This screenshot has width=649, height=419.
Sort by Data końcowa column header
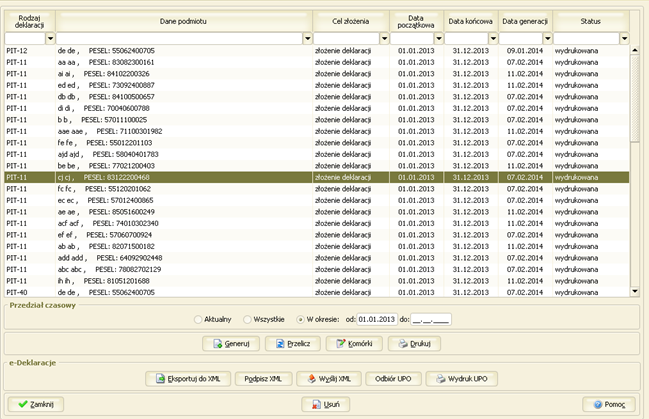pos(471,22)
